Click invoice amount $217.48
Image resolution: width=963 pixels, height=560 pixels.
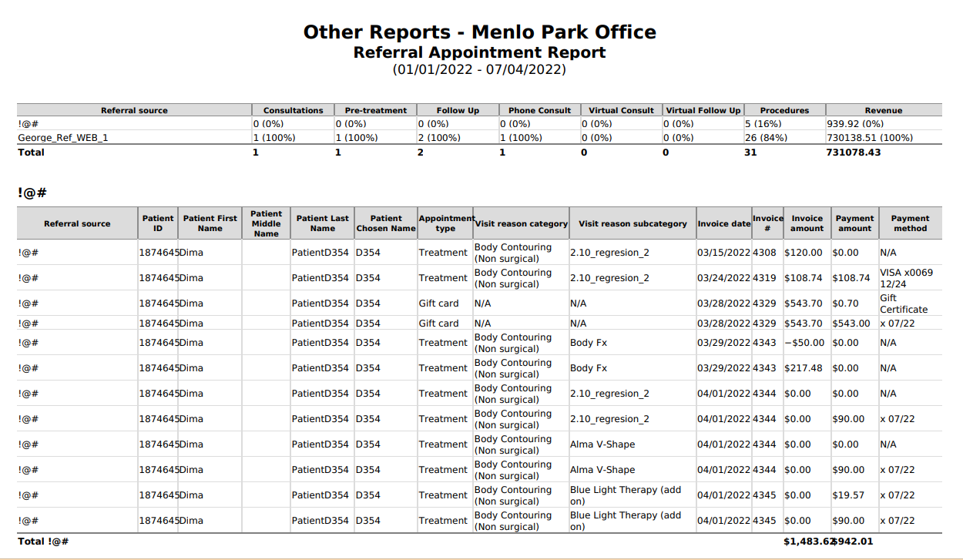point(803,368)
